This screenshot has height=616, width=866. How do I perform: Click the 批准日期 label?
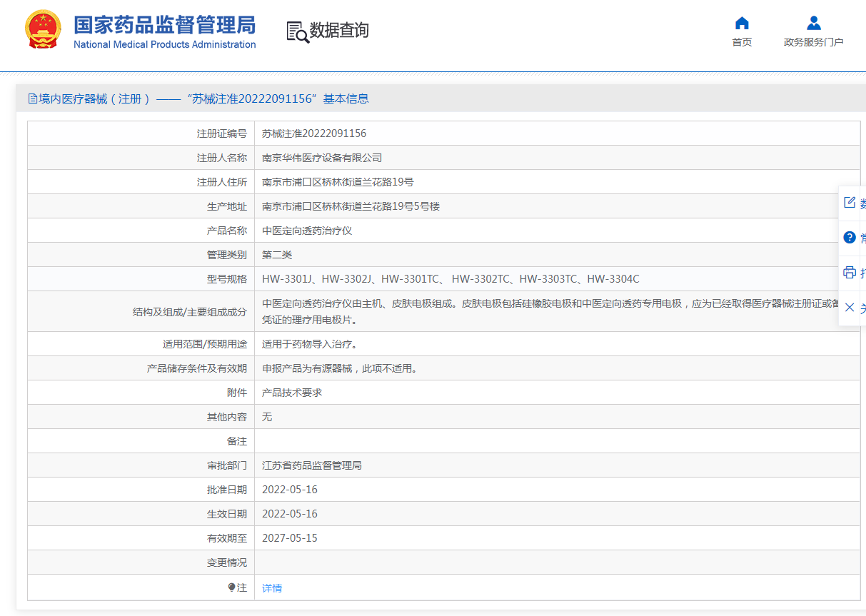[227, 490]
